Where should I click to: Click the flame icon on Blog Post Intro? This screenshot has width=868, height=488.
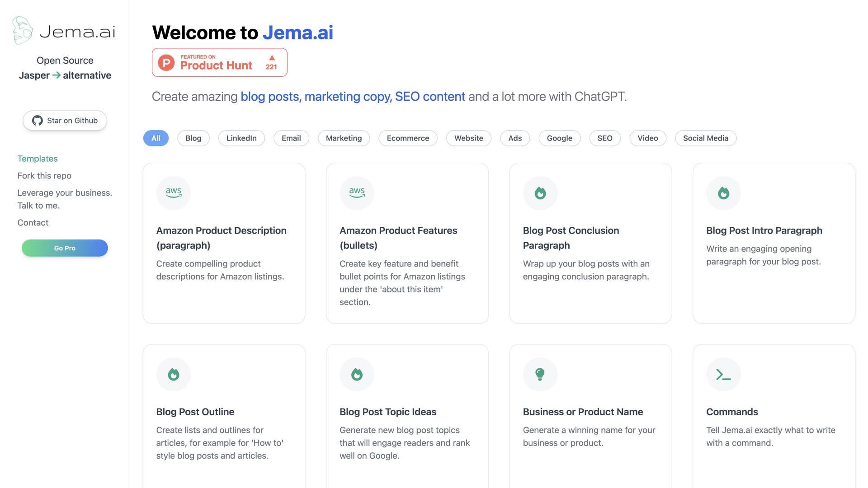(723, 193)
